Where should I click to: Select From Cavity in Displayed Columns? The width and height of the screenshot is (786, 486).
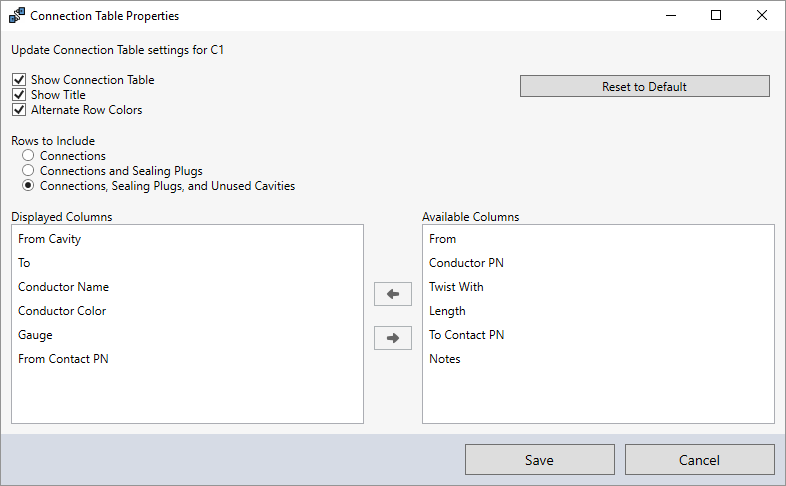(x=187, y=239)
